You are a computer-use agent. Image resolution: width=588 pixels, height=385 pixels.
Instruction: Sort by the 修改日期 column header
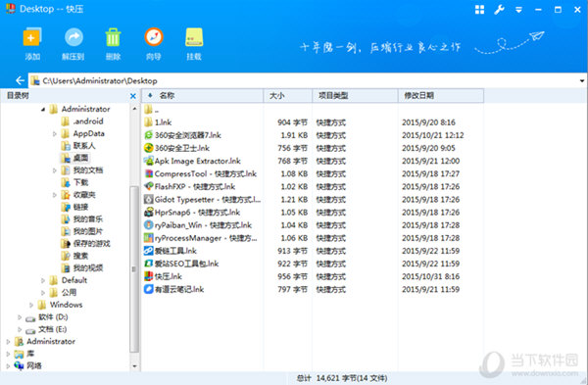(x=441, y=96)
